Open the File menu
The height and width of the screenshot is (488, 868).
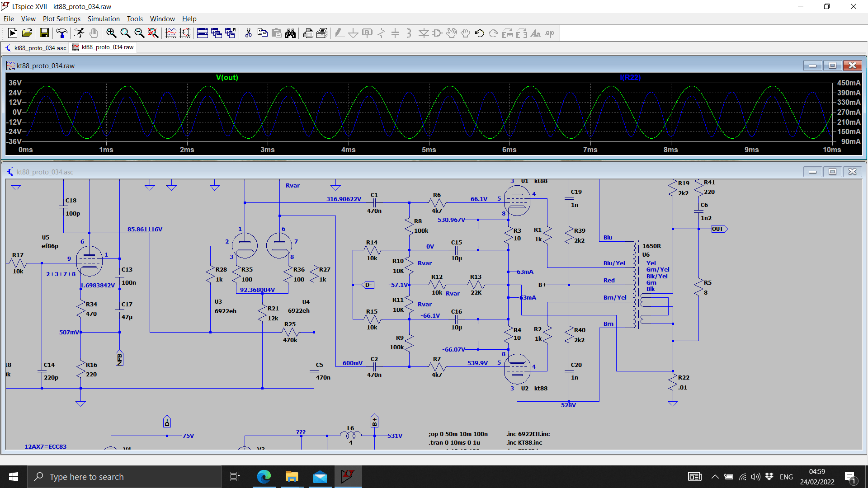(x=9, y=19)
